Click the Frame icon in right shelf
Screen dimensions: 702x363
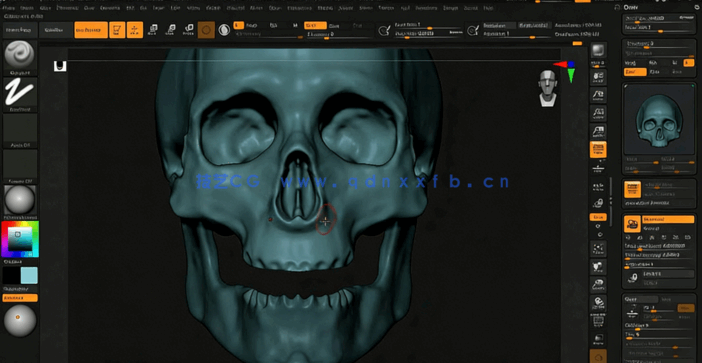(598, 248)
